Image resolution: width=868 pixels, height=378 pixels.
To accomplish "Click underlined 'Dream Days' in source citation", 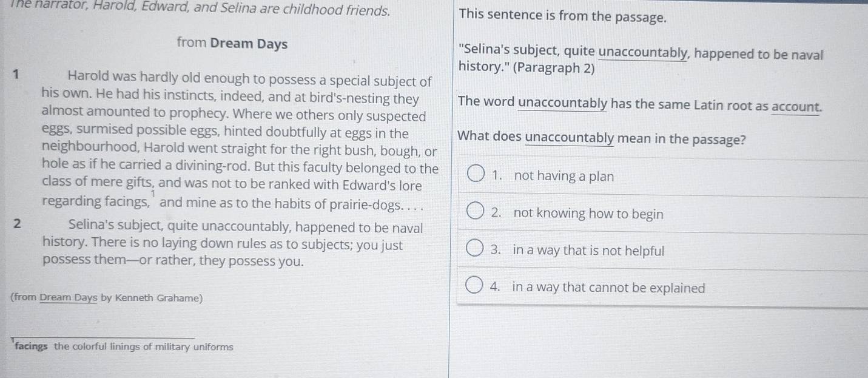I will (x=69, y=298).
